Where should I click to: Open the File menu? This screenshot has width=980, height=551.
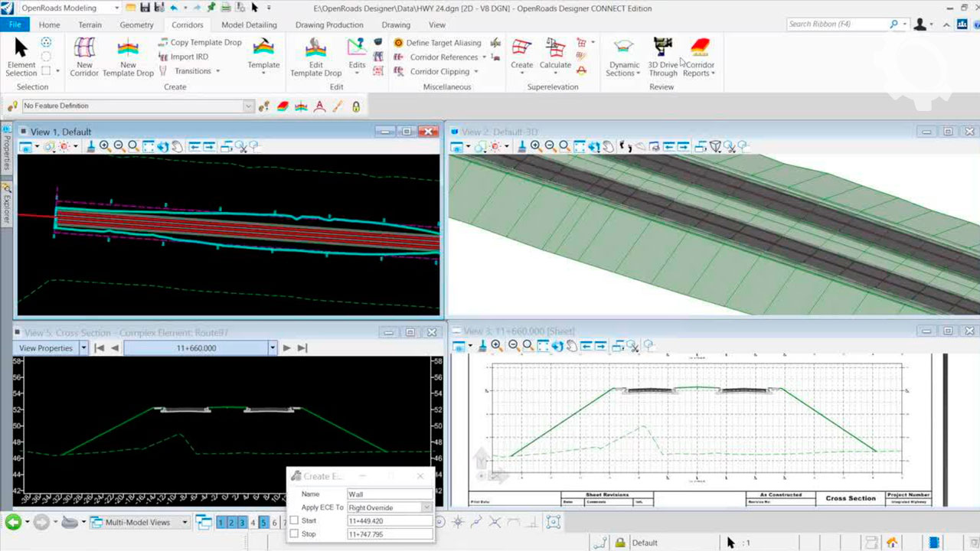coord(15,24)
